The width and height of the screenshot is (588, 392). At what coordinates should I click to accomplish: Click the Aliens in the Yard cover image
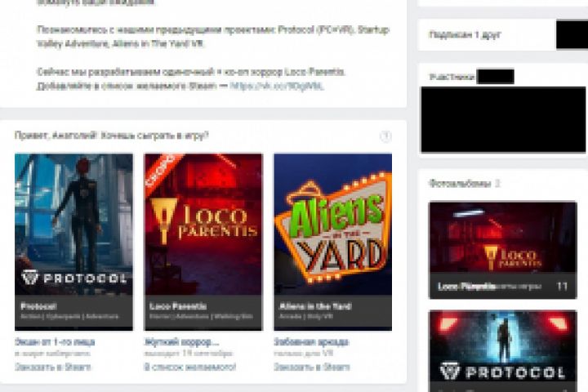333,225
